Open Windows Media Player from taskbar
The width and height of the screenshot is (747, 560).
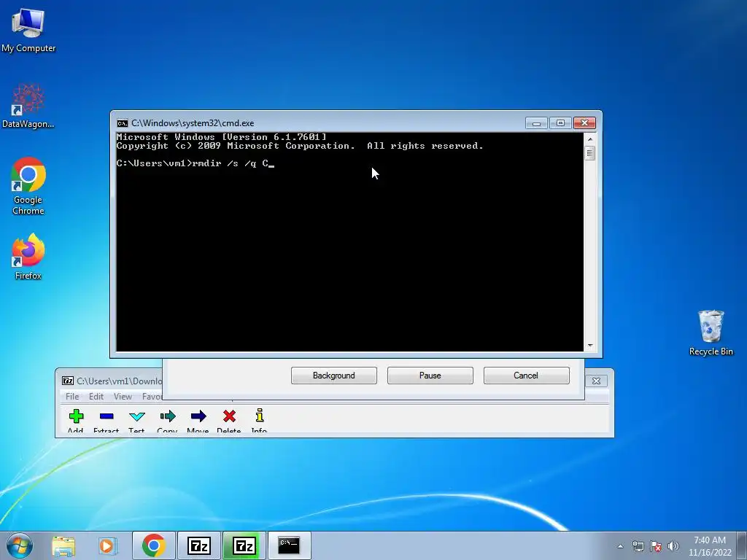(x=107, y=545)
